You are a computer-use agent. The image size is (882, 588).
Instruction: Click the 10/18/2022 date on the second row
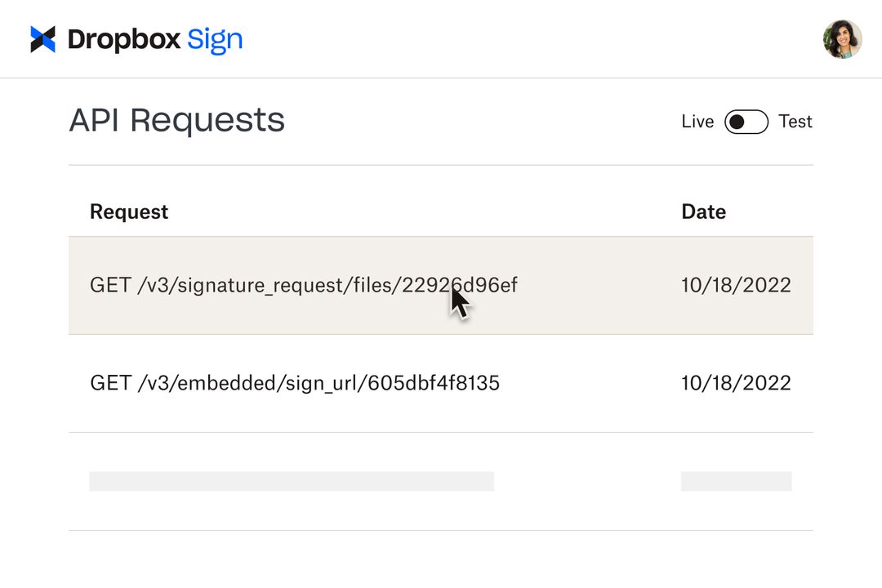click(x=736, y=382)
